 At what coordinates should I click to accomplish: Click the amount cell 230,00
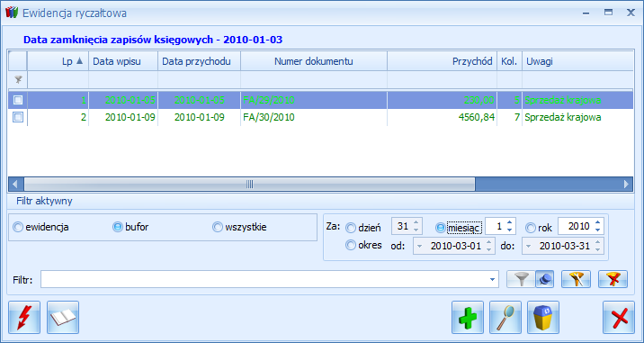[x=442, y=100]
